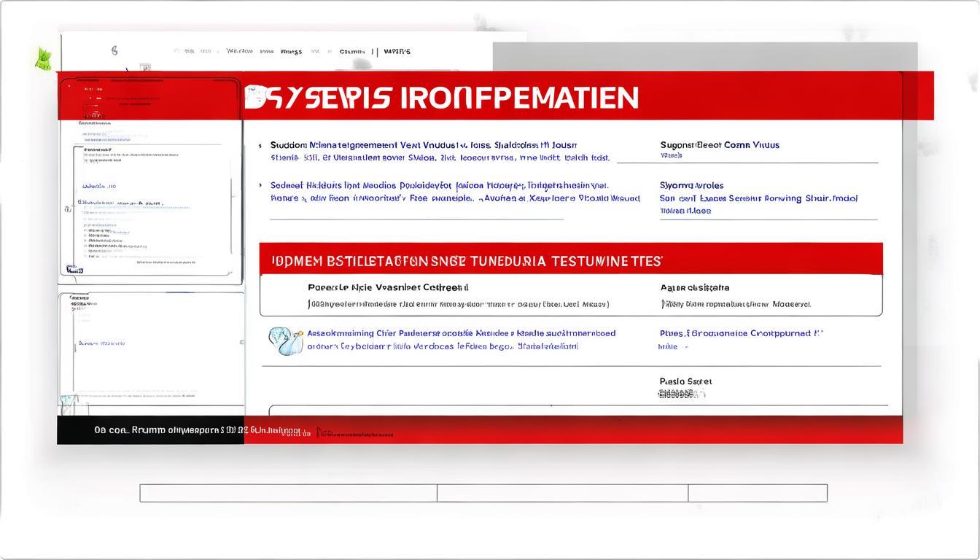Click the "Ager cbsitaita" label in the outlined box
Screen dimensions: 980x560
tap(695, 287)
